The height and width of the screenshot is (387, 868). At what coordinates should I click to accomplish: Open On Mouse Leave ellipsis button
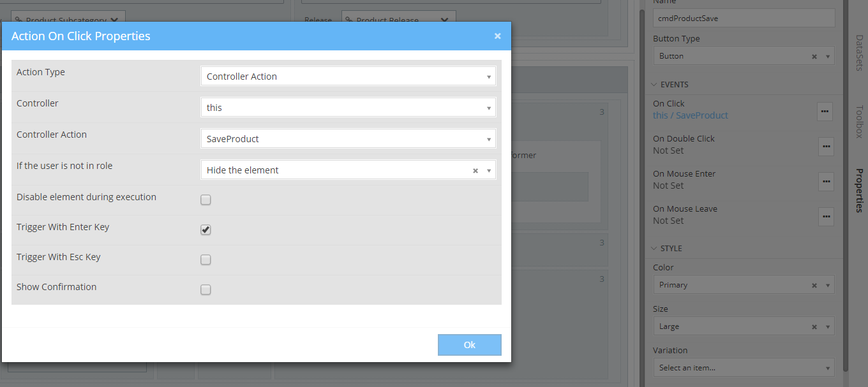(x=826, y=216)
